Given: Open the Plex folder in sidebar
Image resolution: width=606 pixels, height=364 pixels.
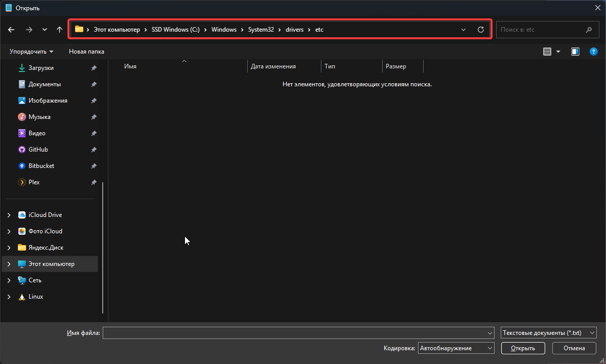Looking at the screenshot, I should coord(34,182).
